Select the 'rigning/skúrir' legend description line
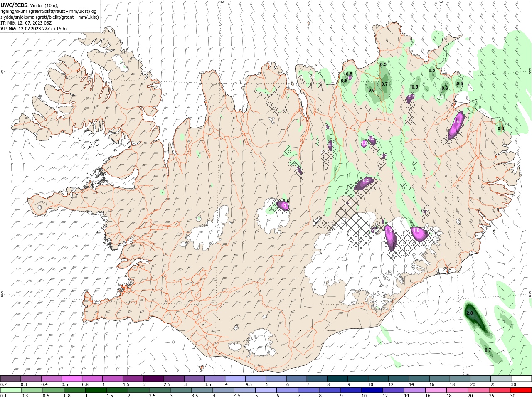Image resolution: width=532 pixels, height=399 pixels. (x=48, y=11)
